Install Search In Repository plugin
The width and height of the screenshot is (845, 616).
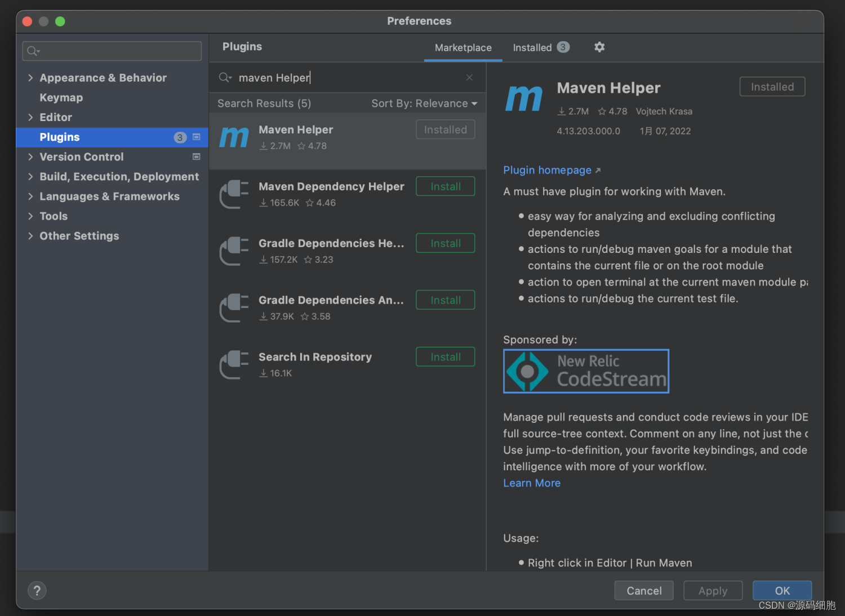pyautogui.click(x=445, y=357)
